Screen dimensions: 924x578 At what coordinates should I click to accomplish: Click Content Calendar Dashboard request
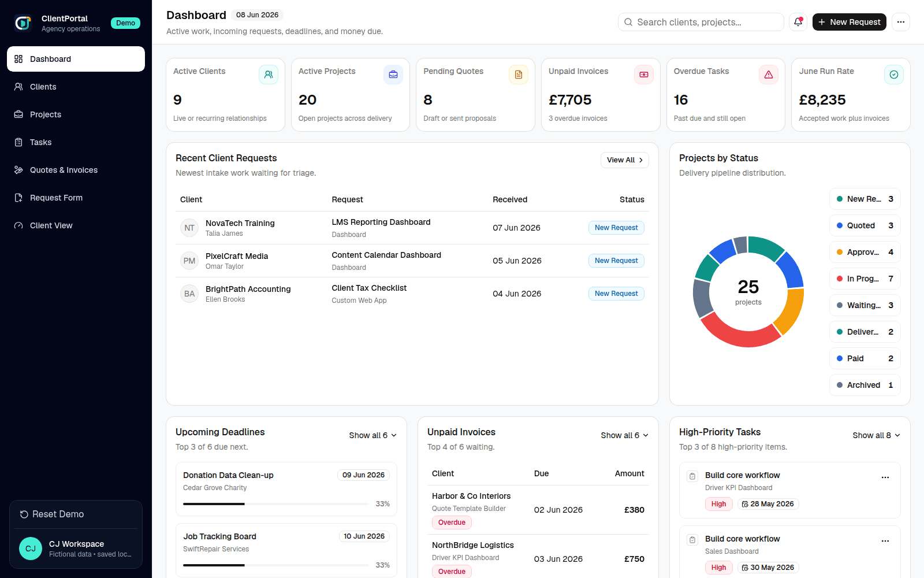click(386, 255)
